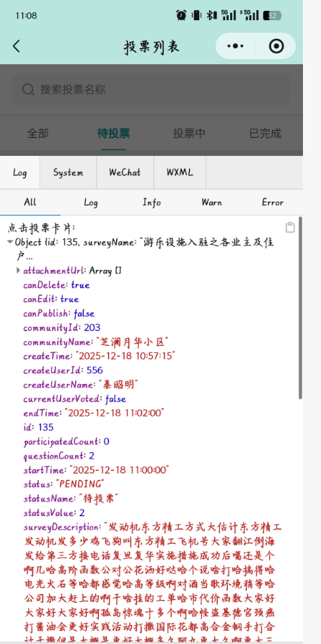Filter console by Info level
This screenshot has width=321, height=644.
click(x=151, y=202)
